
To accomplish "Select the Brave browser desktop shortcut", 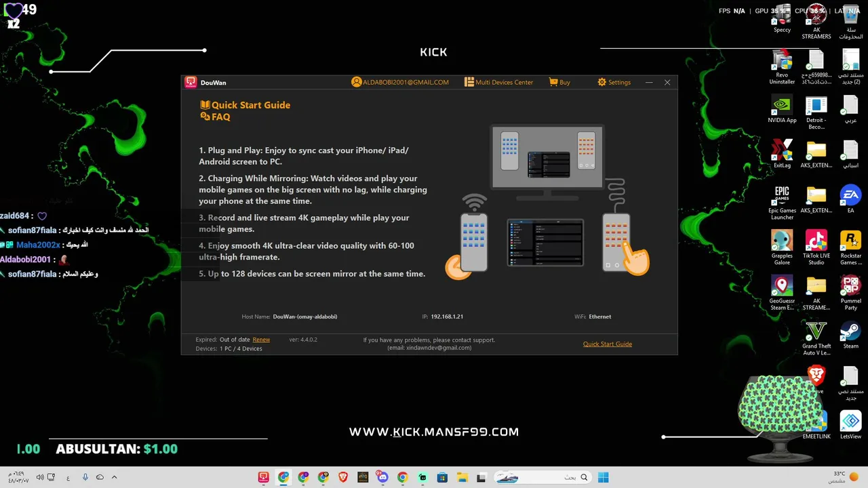I will 816,380.
